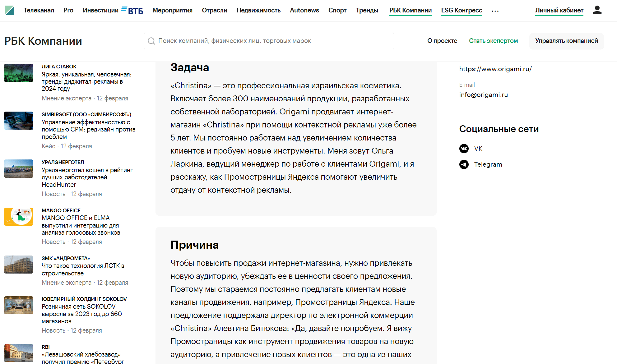Open the RBI article thumbnail

click(x=19, y=353)
